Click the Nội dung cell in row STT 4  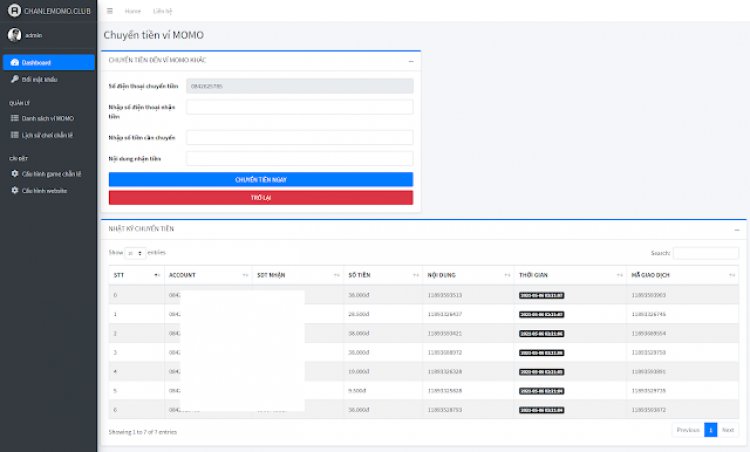point(468,372)
